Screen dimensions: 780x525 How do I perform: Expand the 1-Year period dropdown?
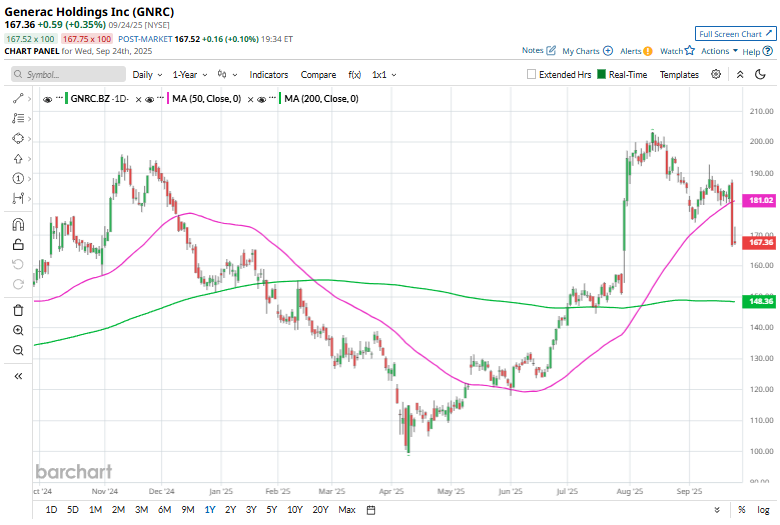click(190, 74)
